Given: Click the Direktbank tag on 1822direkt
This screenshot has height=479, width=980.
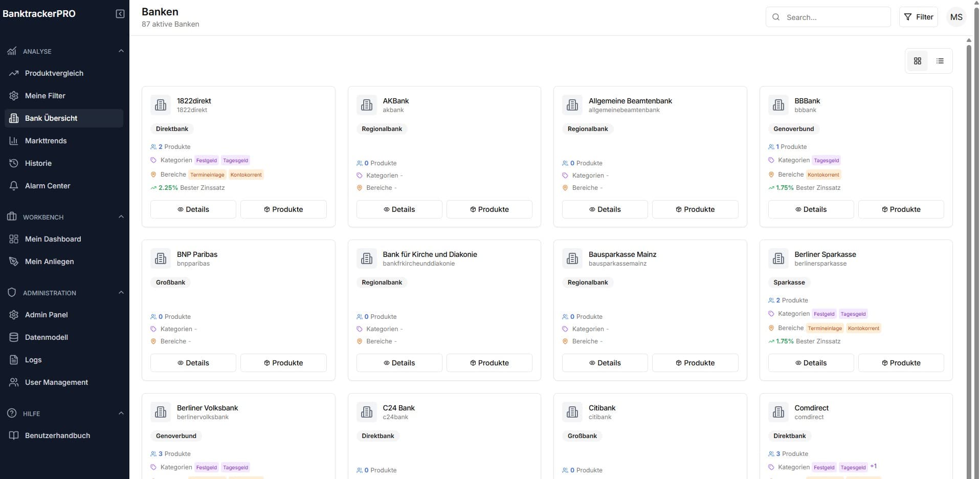Looking at the screenshot, I should 172,129.
